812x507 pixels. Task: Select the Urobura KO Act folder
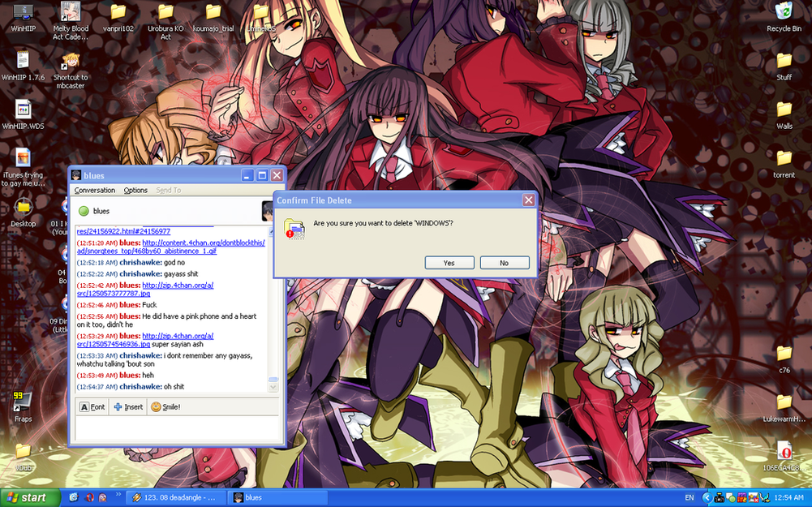[165, 21]
